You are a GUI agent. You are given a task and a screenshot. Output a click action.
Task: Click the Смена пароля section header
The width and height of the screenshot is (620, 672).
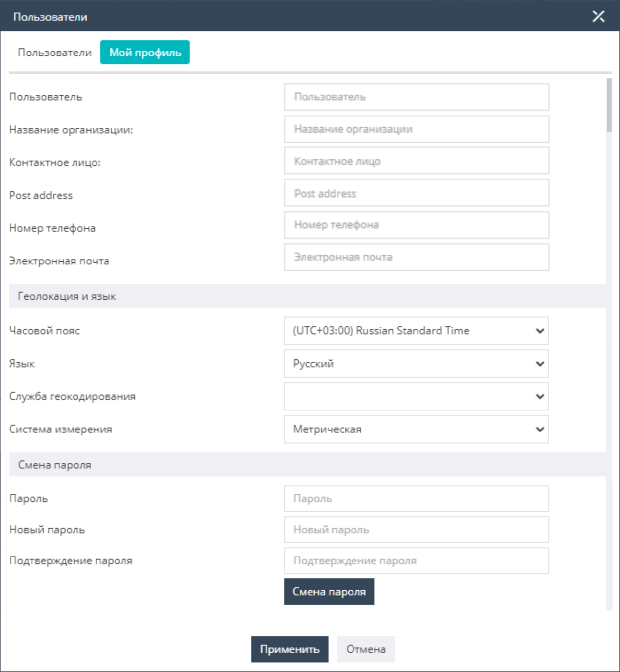(x=307, y=464)
